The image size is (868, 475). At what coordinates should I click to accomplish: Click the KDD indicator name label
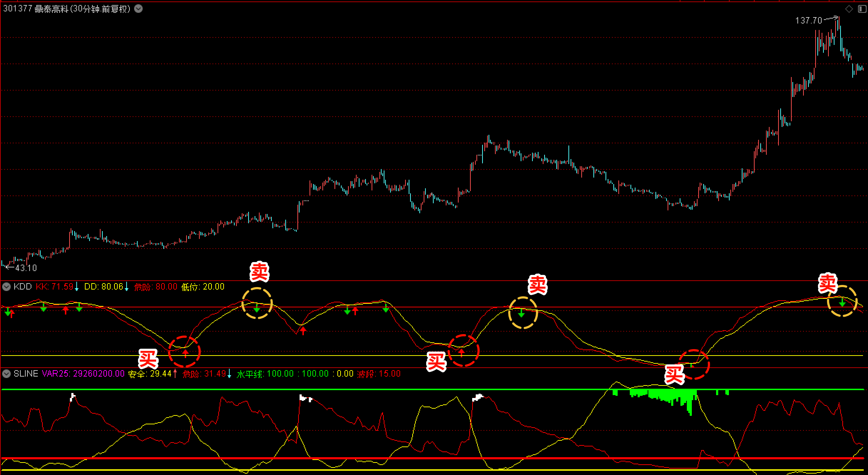pos(22,287)
